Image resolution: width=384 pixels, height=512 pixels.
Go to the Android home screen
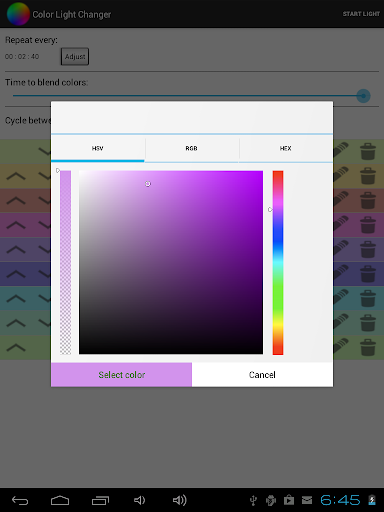[x=60, y=500]
